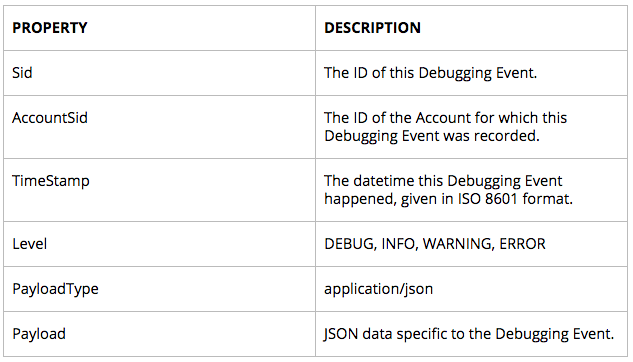Viewport: 633px width, 362px height.
Task: Click 'JSON data specific' description cell
Action: (x=471, y=334)
